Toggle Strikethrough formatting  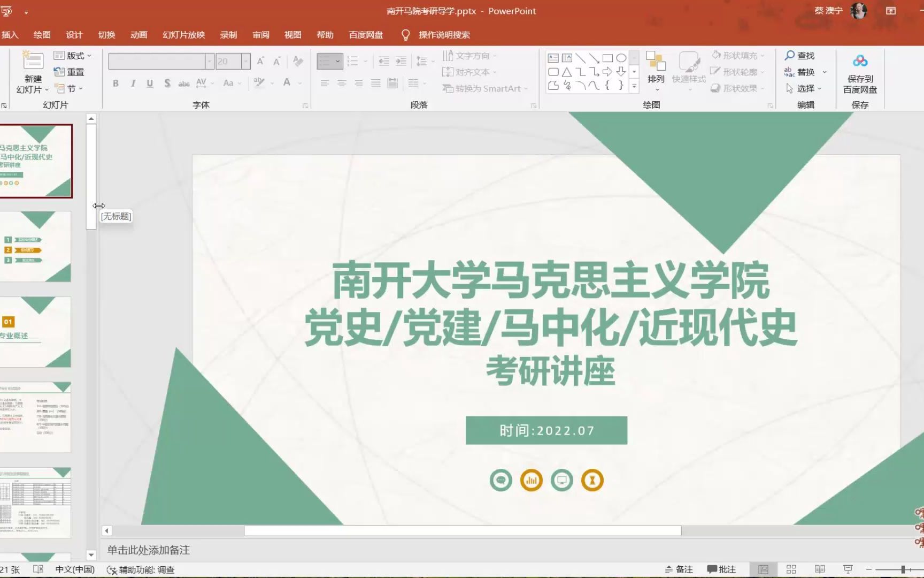click(184, 83)
